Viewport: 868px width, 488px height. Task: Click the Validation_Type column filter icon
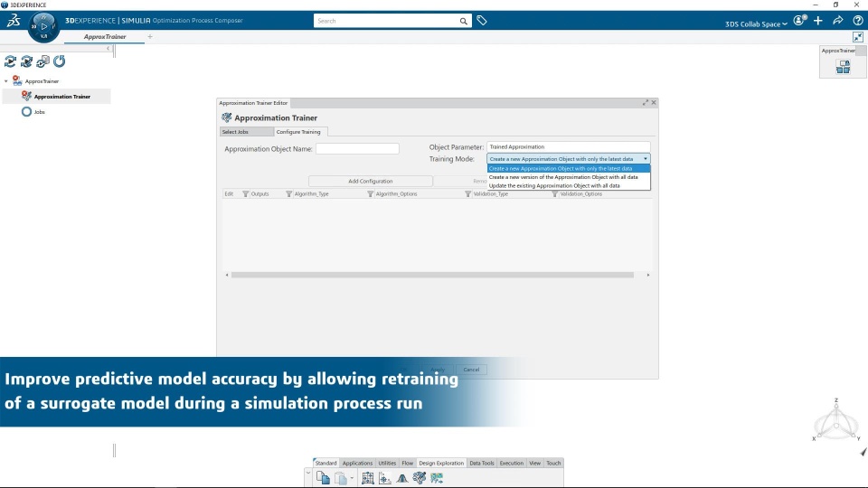tap(467, 194)
